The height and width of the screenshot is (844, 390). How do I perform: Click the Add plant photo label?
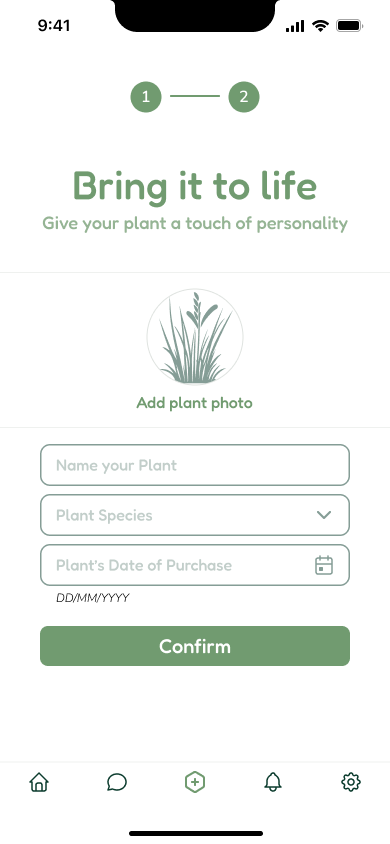(194, 403)
